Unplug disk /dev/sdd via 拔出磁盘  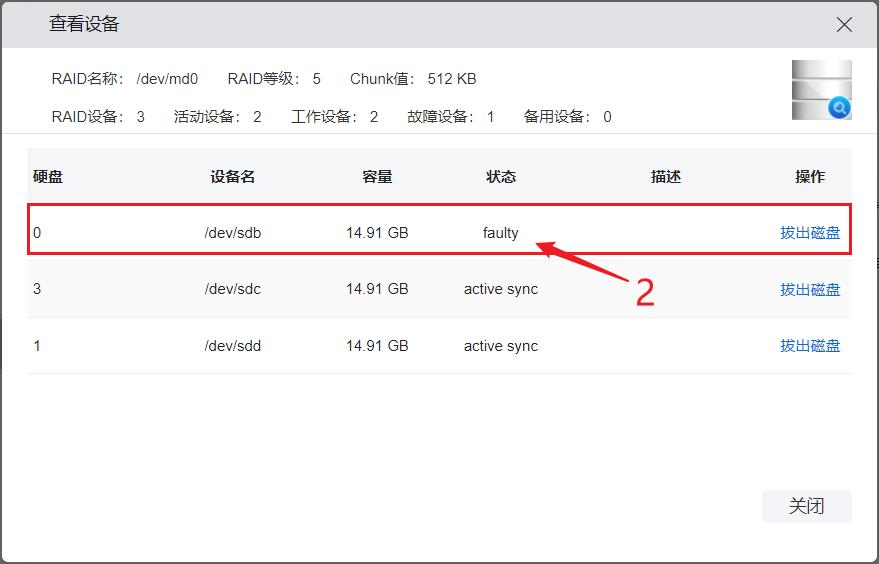coord(810,346)
